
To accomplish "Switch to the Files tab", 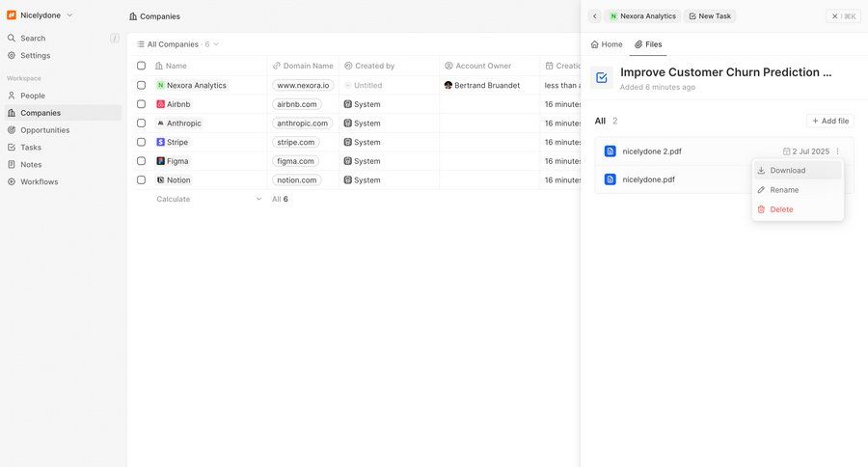I will pyautogui.click(x=648, y=44).
